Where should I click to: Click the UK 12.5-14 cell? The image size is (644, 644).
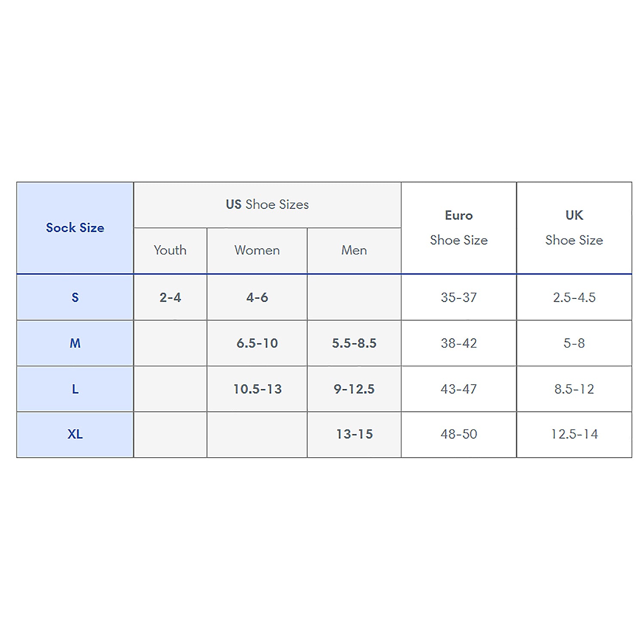[x=574, y=434]
